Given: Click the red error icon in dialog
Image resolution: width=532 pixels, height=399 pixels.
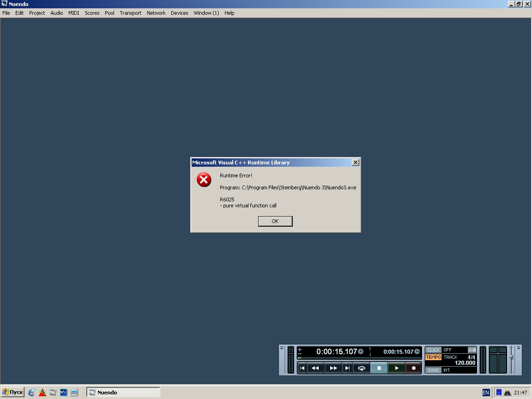Looking at the screenshot, I should 204,180.
